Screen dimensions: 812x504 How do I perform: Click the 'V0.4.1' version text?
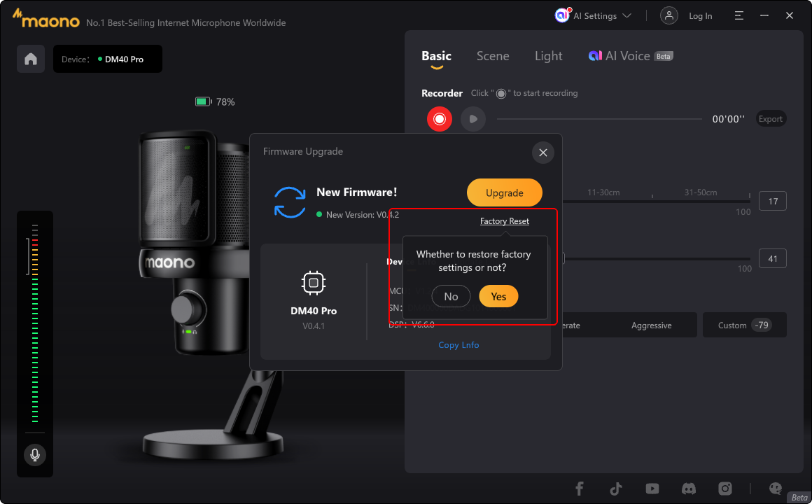[314, 325]
